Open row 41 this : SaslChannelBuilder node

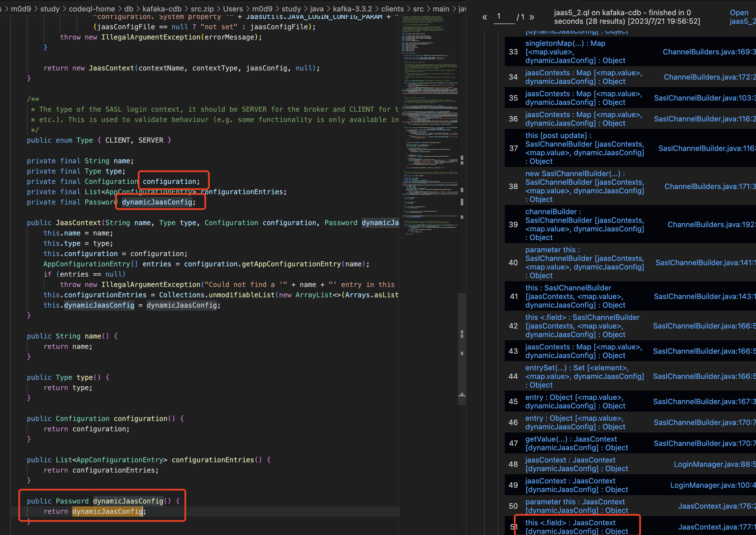coord(575,296)
